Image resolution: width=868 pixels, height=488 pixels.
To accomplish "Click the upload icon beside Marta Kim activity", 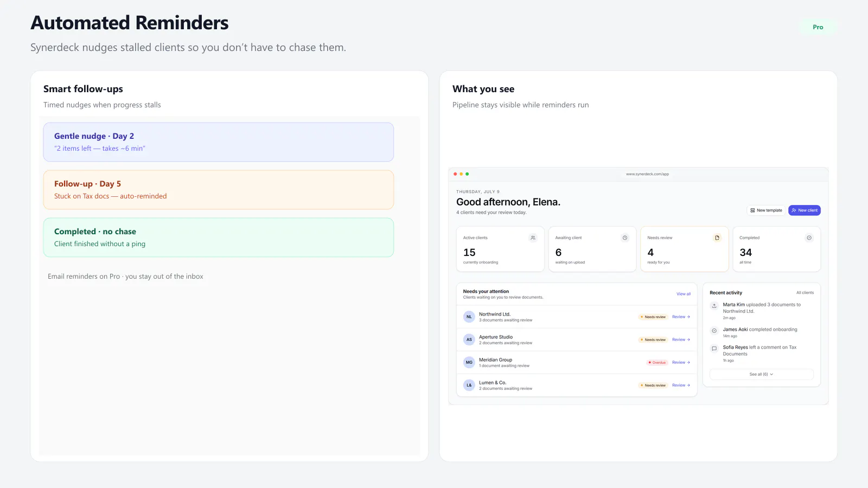I will pos(714,306).
